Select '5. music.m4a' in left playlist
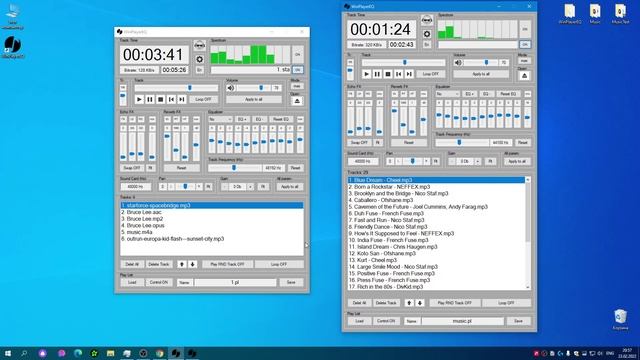Image resolution: width=640 pixels, height=360 pixels. tap(212, 232)
